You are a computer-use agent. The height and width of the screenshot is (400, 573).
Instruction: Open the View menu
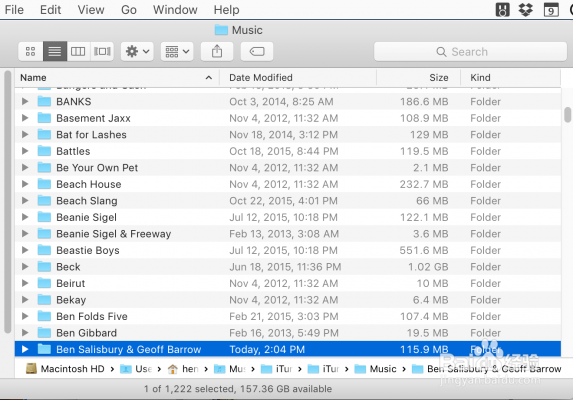91,10
